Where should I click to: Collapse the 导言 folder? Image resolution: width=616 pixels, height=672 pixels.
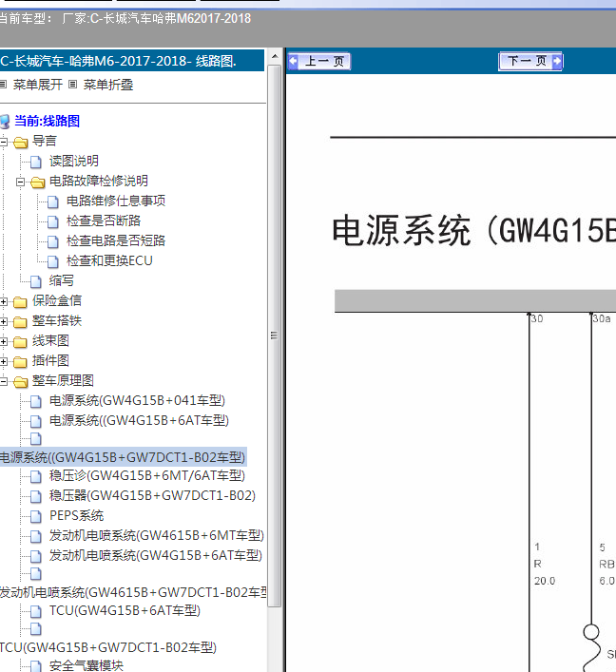tap(4, 141)
